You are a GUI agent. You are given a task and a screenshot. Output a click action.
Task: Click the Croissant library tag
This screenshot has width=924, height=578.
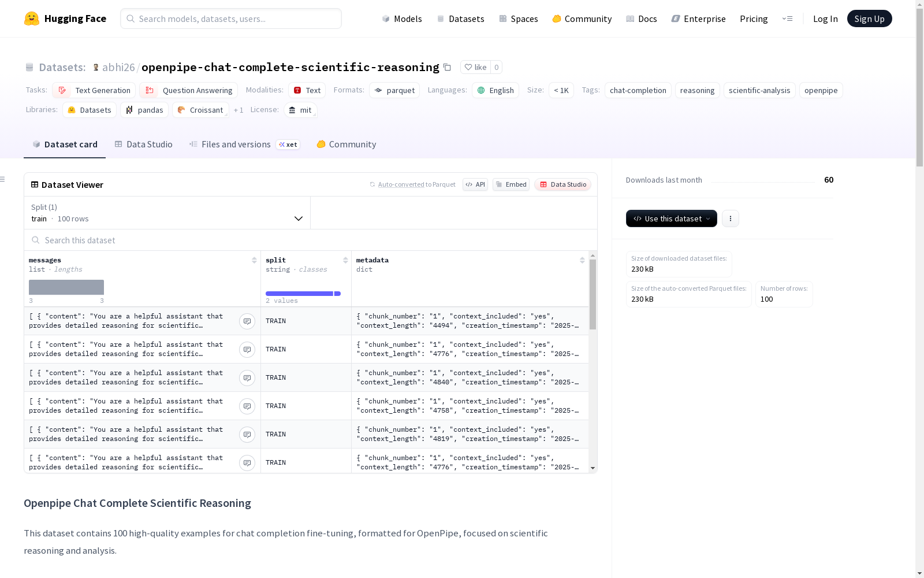(x=200, y=110)
